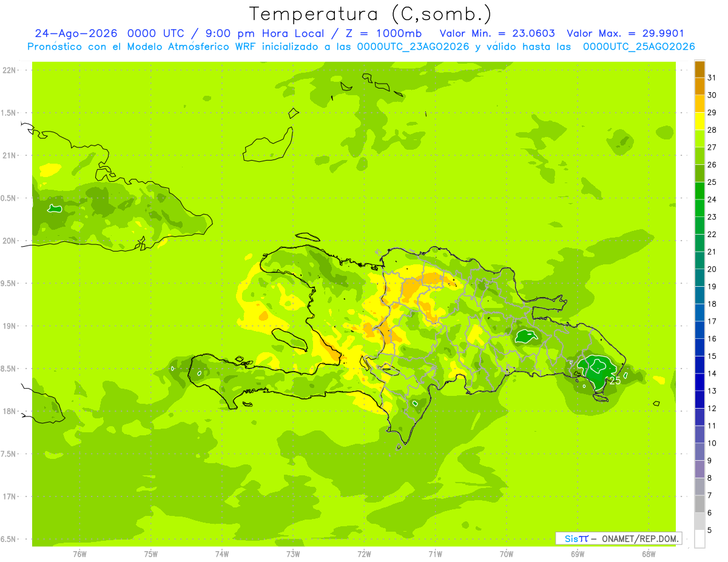Pick the orange legend swatch between 30 and 31

coord(699,86)
